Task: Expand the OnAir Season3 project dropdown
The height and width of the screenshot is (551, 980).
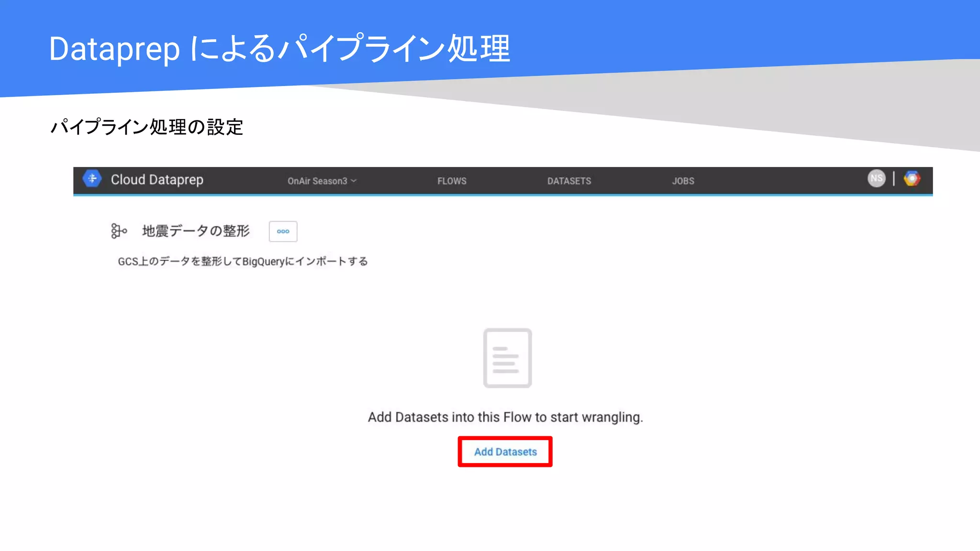Action: pos(322,181)
